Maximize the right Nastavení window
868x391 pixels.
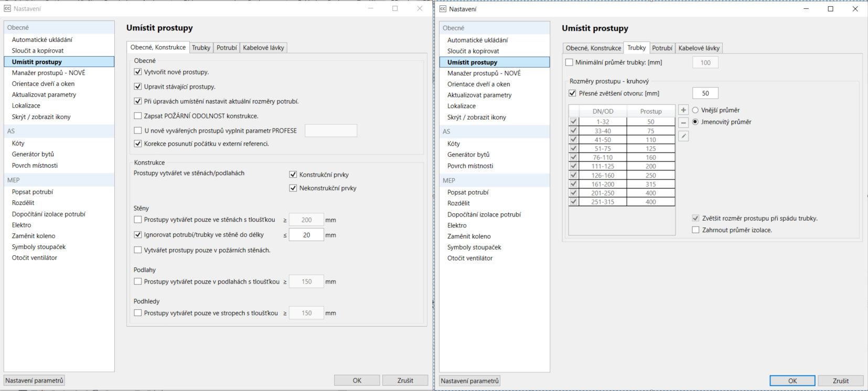(x=830, y=9)
